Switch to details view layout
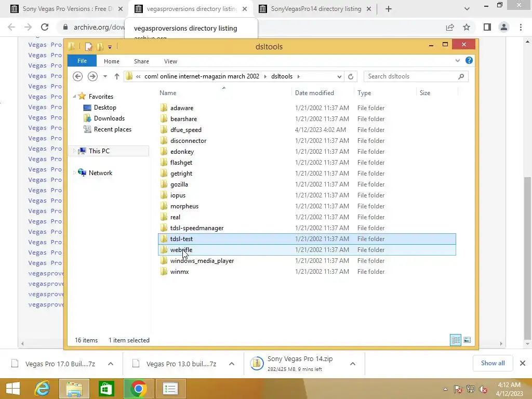 [455, 340]
